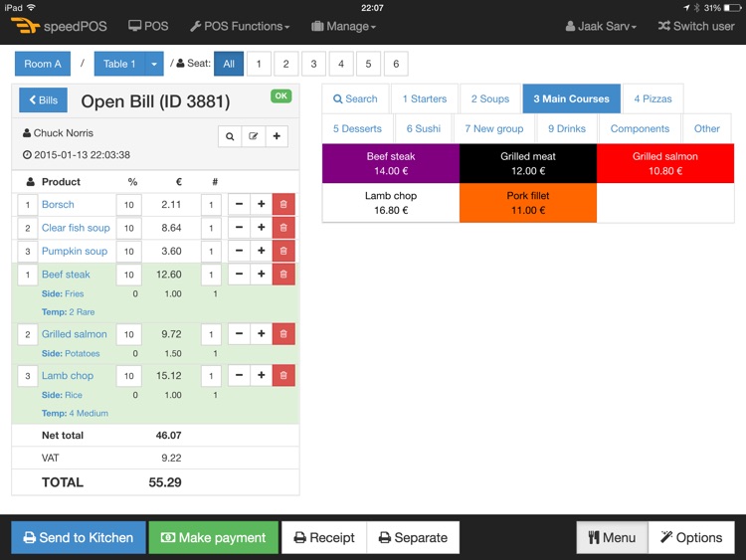Add one more Clear fish soup
Viewport: 746px width, 560px height.
click(x=262, y=228)
